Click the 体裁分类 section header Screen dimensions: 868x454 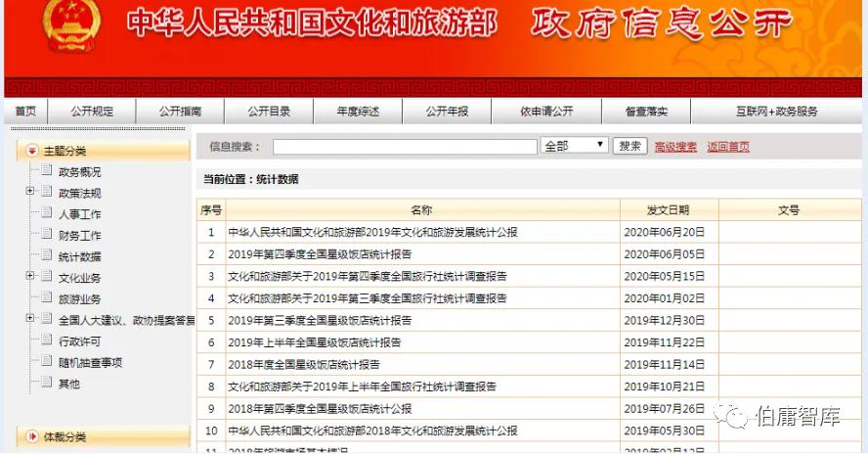click(103, 436)
